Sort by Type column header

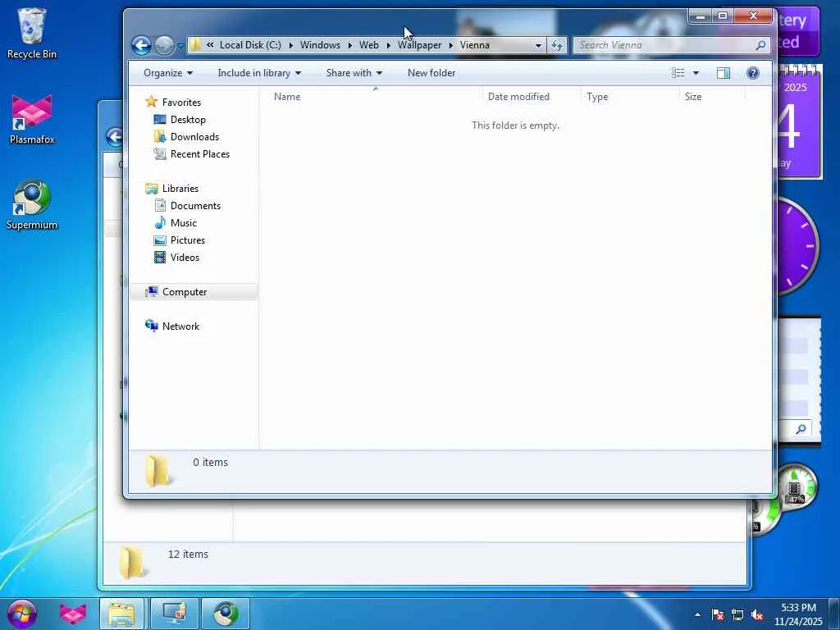630,97
